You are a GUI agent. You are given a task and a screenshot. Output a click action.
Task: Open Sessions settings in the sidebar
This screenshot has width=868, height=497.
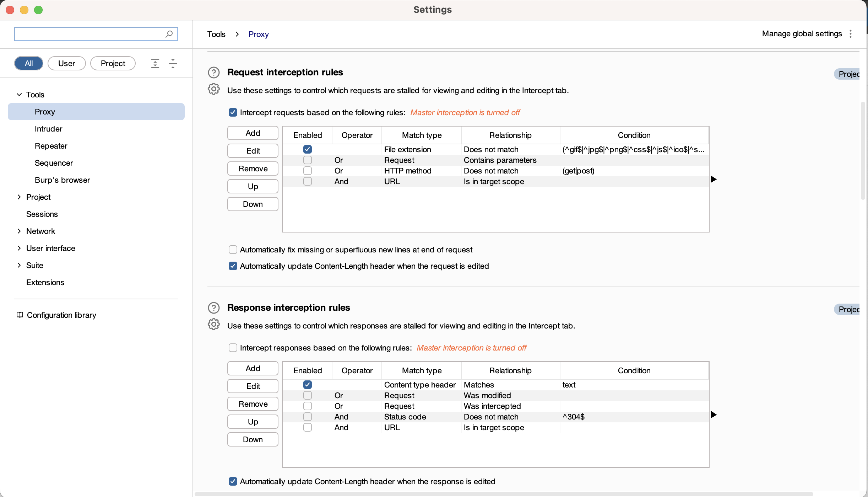click(x=42, y=214)
